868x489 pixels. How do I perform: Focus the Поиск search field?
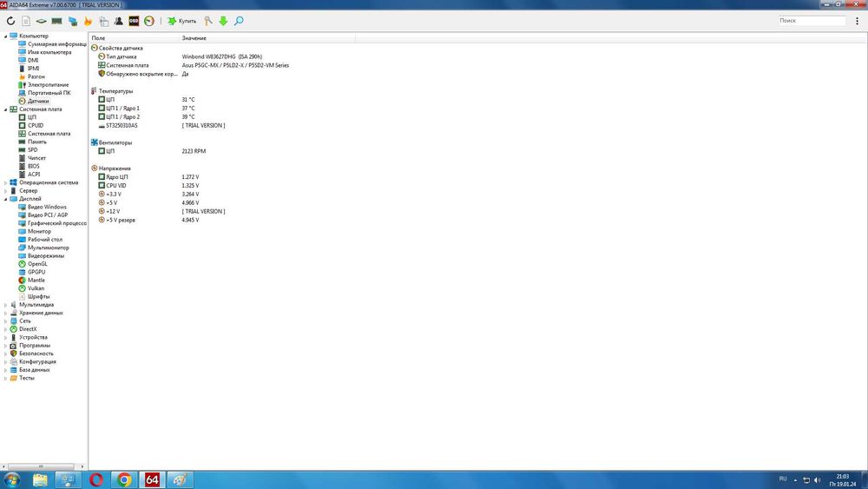pyautogui.click(x=812, y=21)
